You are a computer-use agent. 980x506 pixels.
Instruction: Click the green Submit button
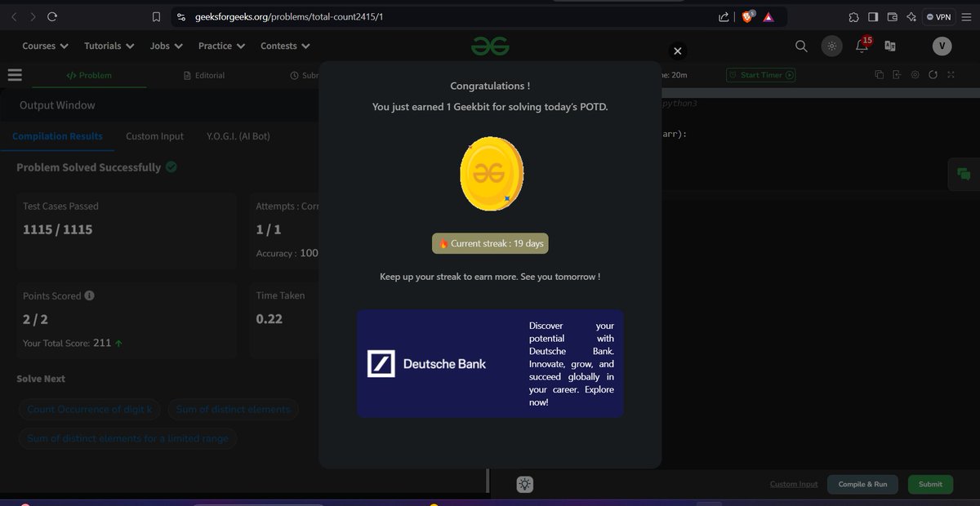tap(930, 484)
